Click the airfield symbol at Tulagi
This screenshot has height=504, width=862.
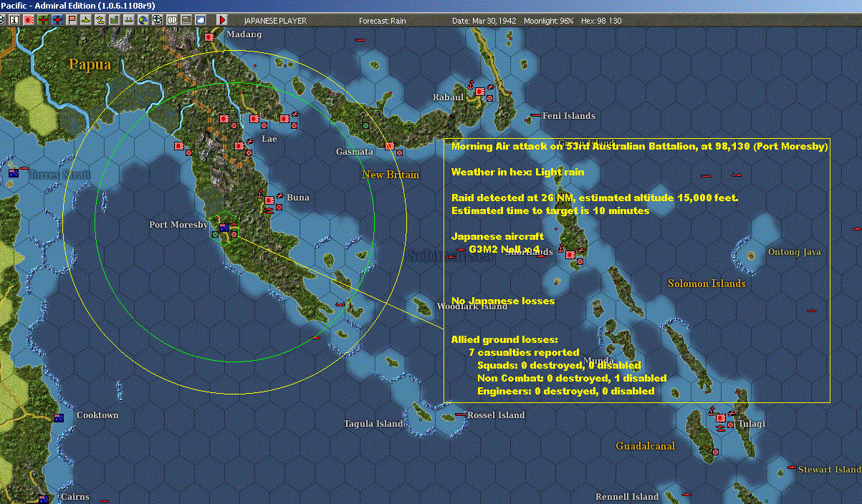pyautogui.click(x=731, y=413)
